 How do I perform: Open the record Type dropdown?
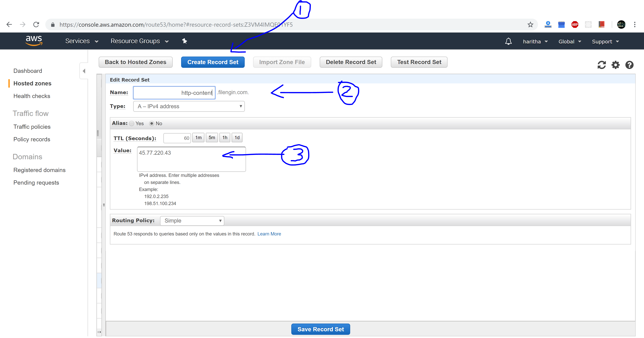(189, 106)
